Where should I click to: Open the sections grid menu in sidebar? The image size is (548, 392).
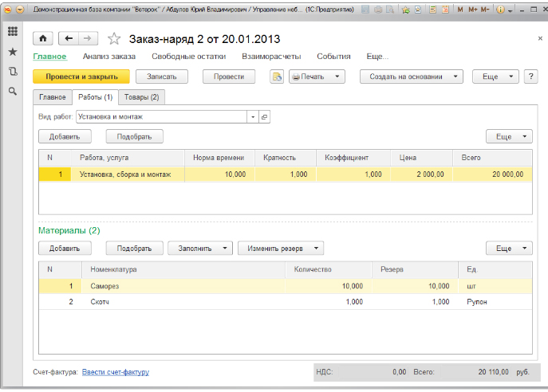[12, 32]
